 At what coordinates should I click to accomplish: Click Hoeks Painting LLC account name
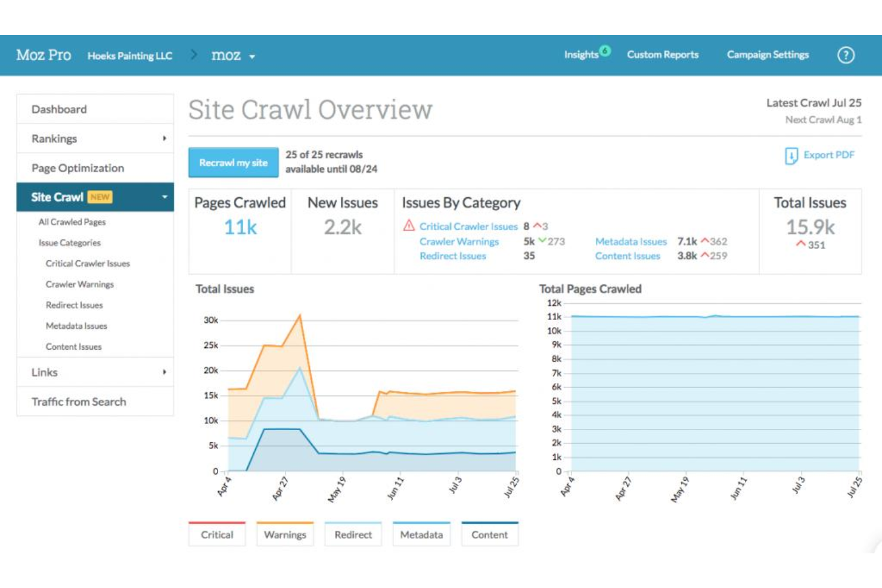point(130,56)
